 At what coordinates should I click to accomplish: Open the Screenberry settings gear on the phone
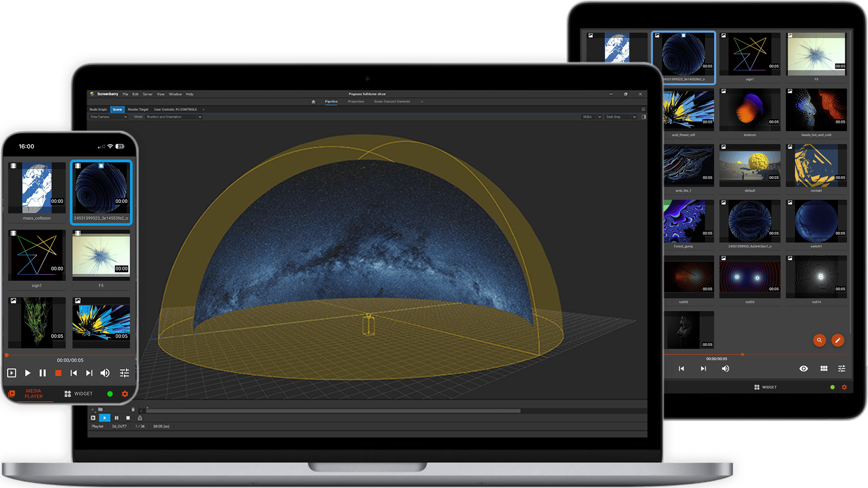point(125,394)
